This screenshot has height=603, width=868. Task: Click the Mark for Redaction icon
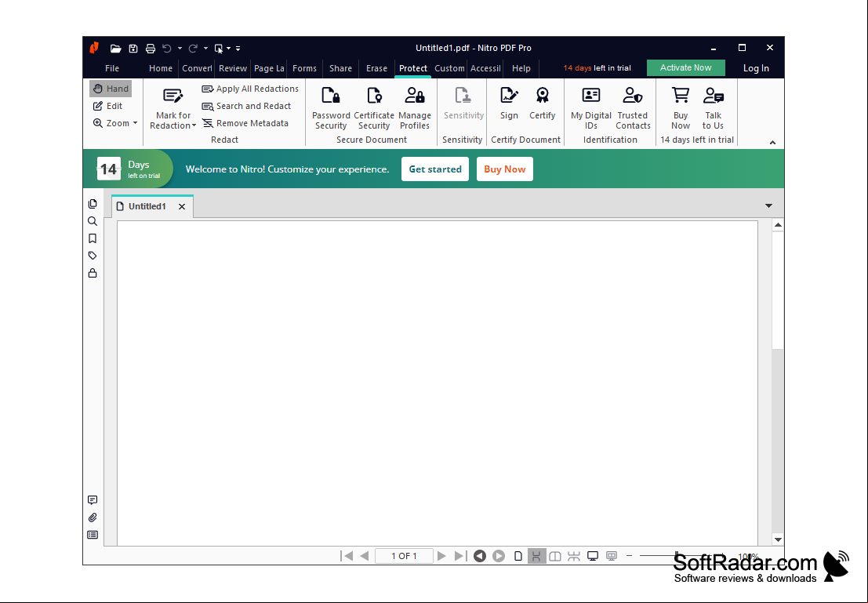tap(173, 96)
